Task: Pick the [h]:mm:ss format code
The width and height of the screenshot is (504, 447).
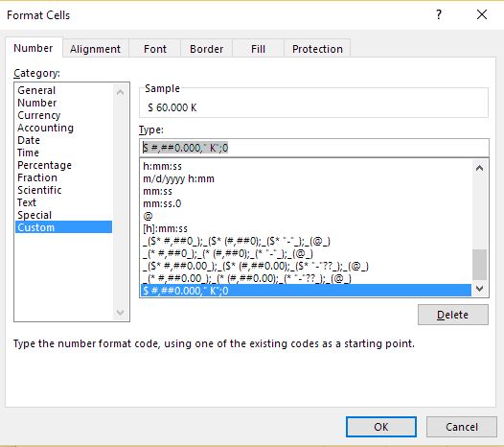Action: (165, 228)
